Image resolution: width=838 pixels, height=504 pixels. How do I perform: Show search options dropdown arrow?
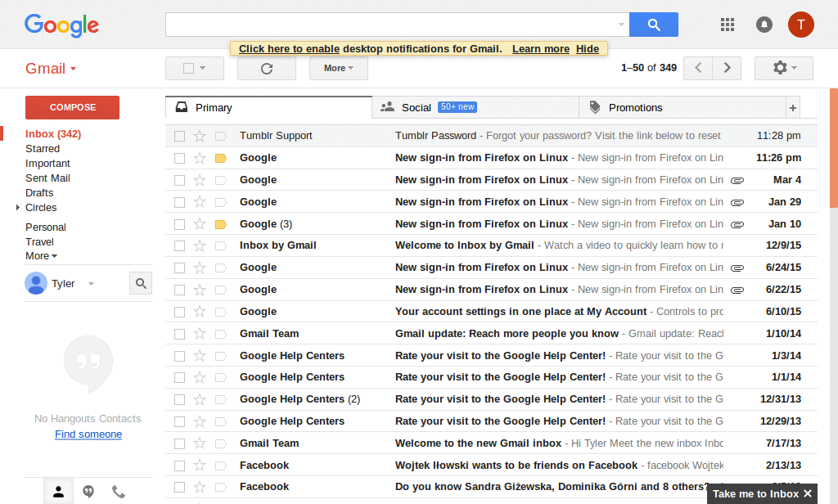point(621,25)
